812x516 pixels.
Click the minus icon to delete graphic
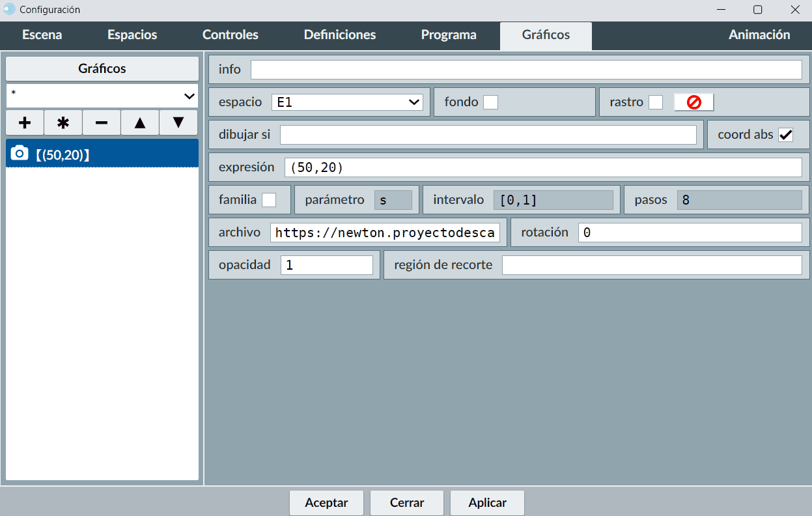(102, 122)
